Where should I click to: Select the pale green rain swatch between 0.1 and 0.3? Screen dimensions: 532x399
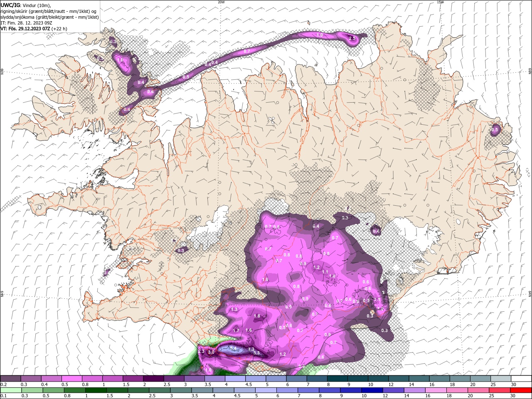tap(10, 390)
